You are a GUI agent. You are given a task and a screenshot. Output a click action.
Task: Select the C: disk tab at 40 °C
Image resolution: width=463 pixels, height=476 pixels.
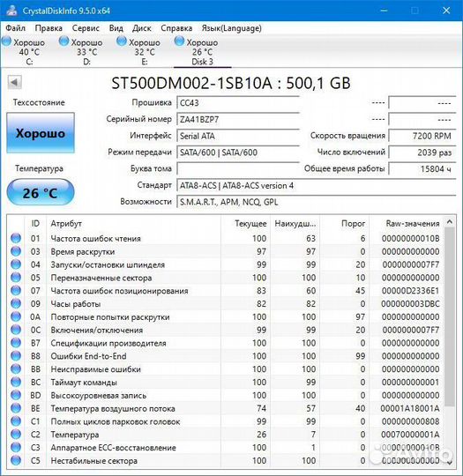(29, 52)
